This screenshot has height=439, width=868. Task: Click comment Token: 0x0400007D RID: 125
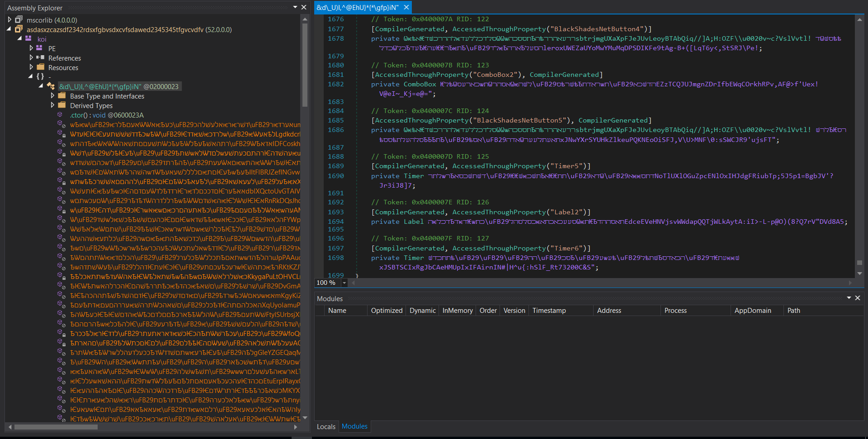(430, 156)
